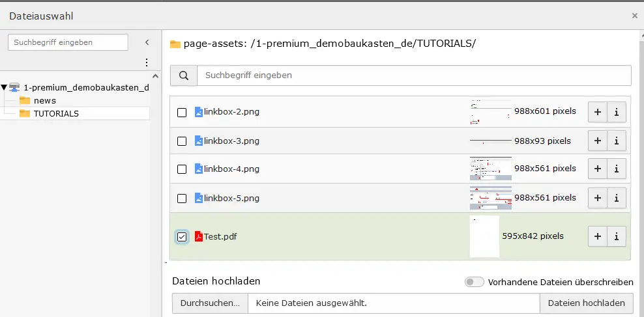Click the tree scroll-up arrow

coord(155,76)
